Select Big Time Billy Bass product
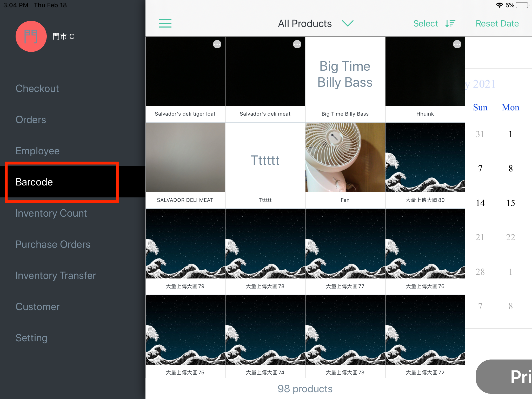The width and height of the screenshot is (532, 399). point(345,79)
